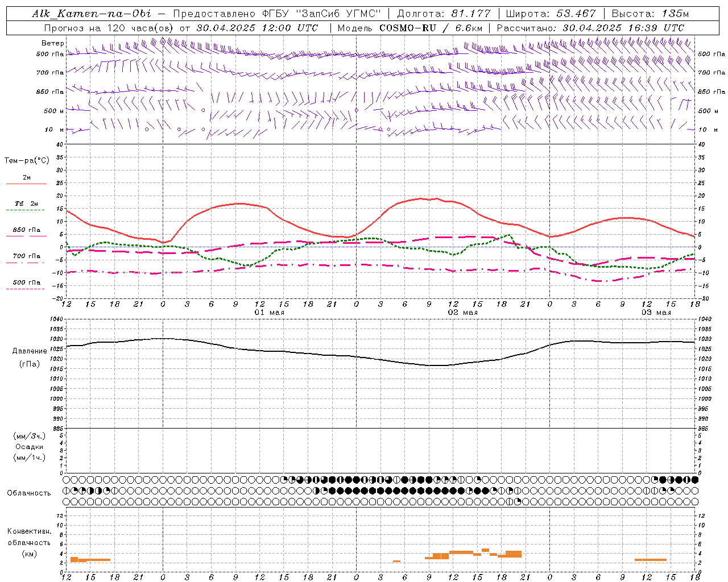Click the 02 мая date label
Image resolution: width=728 pixels, height=582 pixels.
coord(462,313)
